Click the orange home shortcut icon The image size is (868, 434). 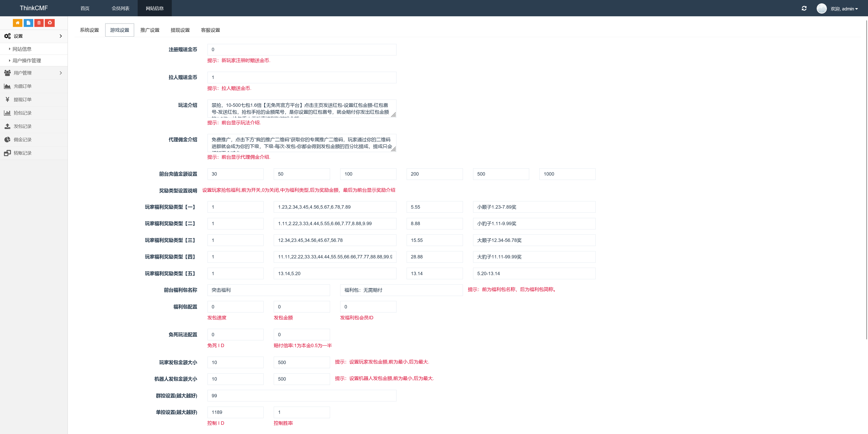[18, 23]
